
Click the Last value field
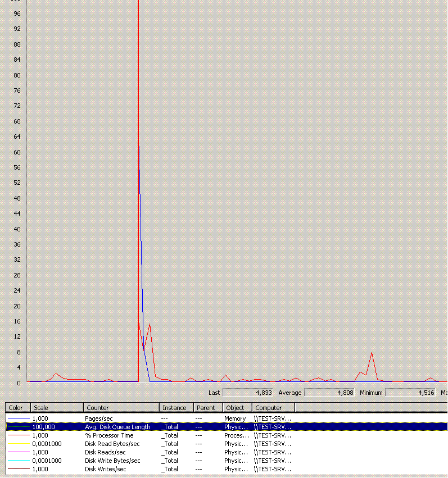coord(247,393)
